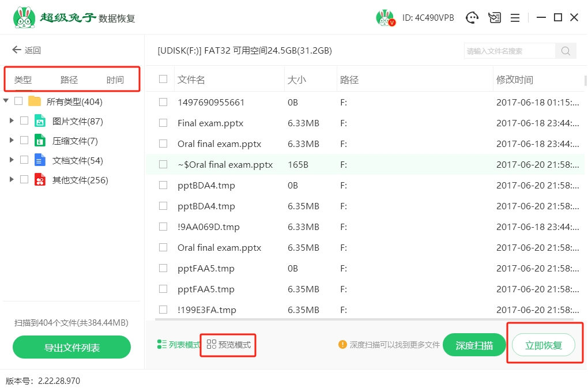Tick the select-all checkbox in file header
The width and height of the screenshot is (588, 392).
coord(163,80)
